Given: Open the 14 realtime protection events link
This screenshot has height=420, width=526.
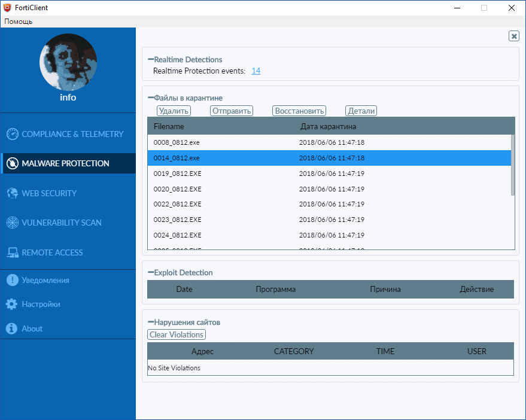Looking at the screenshot, I should (x=256, y=71).
